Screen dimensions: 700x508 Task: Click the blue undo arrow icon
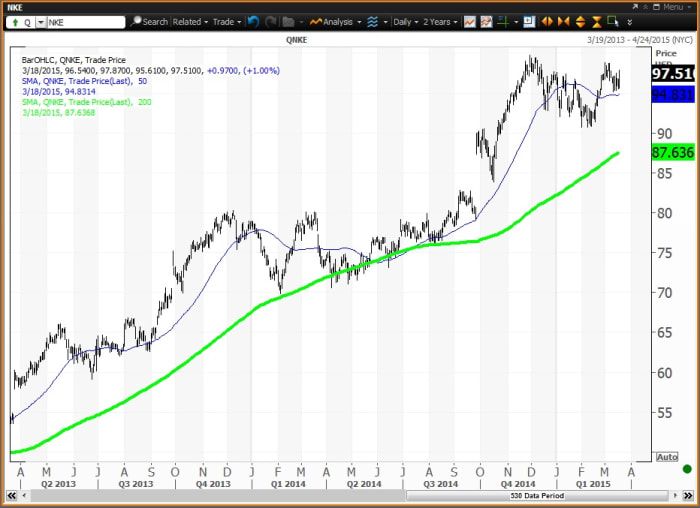click(253, 22)
